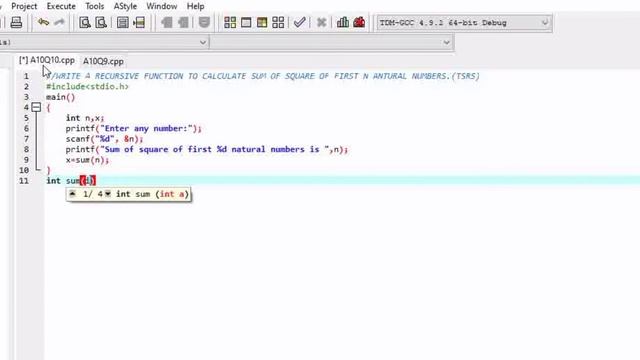
Task: Click the 'x=sum(n);' statement
Action: [87, 160]
